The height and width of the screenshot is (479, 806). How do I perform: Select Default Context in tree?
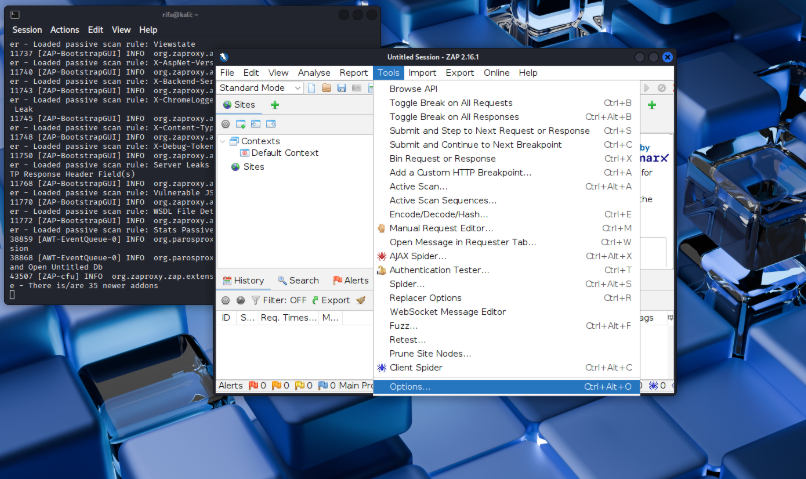(x=284, y=153)
